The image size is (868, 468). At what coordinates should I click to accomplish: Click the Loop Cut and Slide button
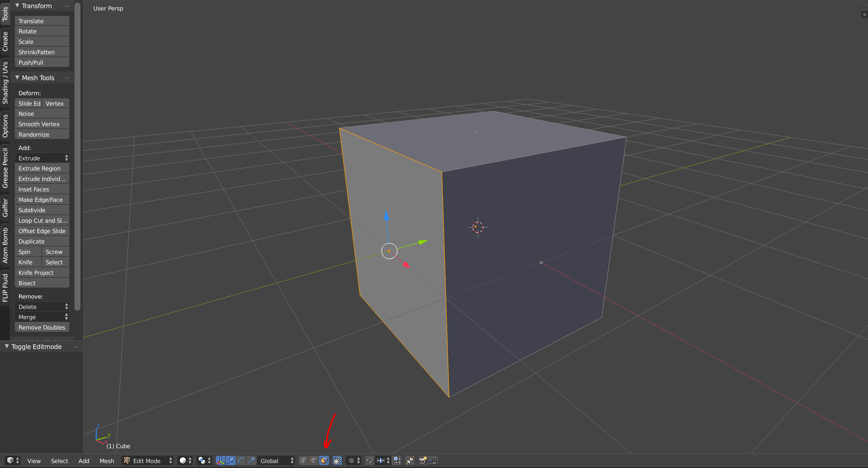(x=42, y=221)
